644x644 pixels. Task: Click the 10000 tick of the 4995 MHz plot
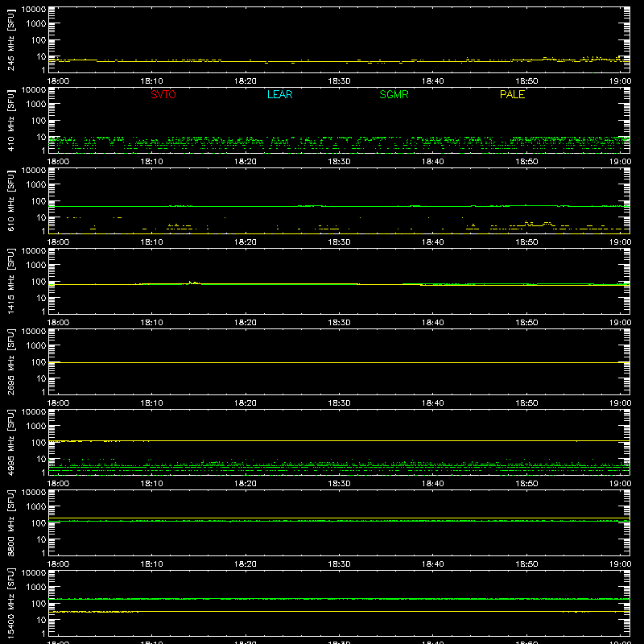pyautogui.click(x=34, y=412)
